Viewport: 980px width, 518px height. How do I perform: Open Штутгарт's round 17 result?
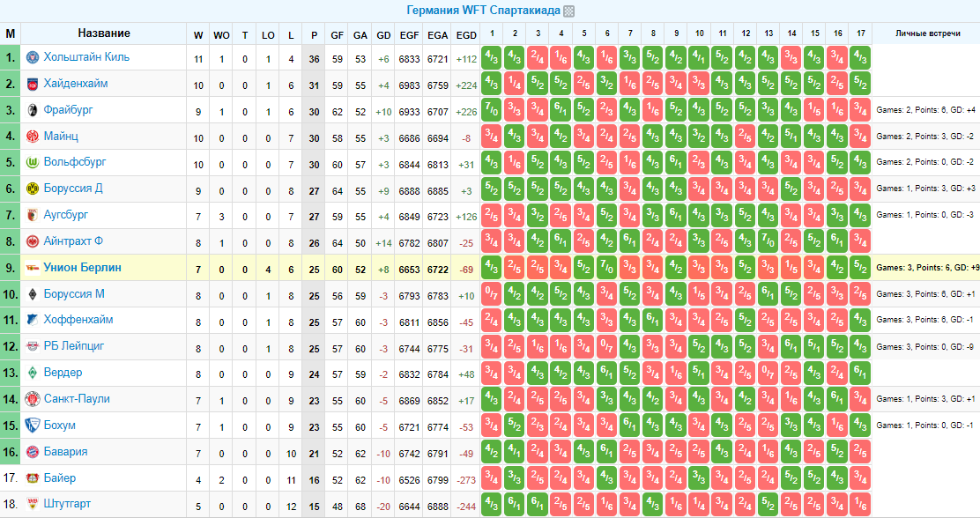tap(861, 504)
